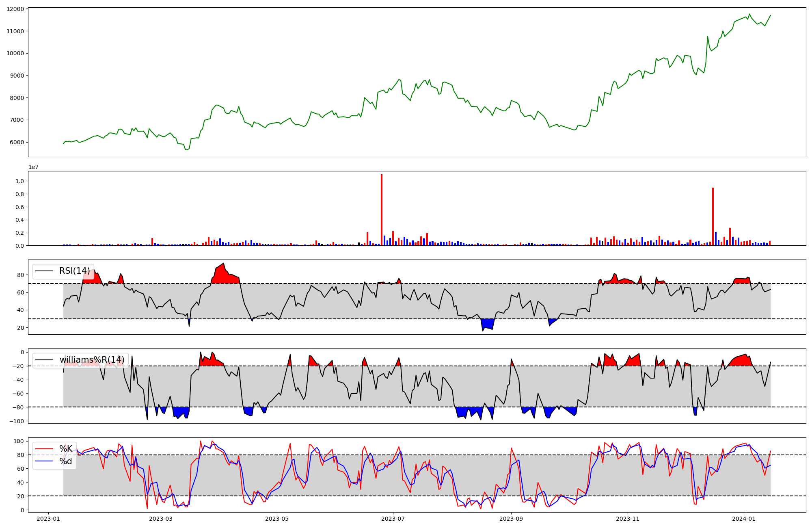The width and height of the screenshot is (812, 528).
Task: Click the 2023-11 x-axis date label
Action: (628, 519)
